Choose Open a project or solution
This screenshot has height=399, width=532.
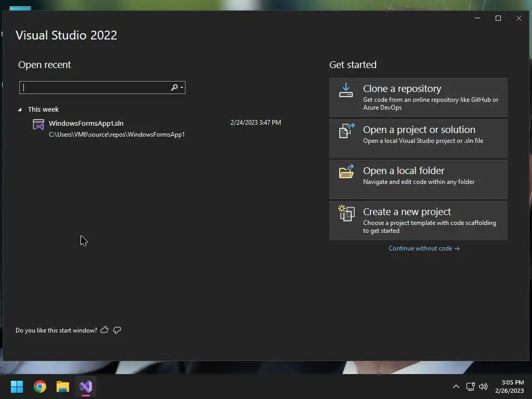pyautogui.click(x=418, y=138)
